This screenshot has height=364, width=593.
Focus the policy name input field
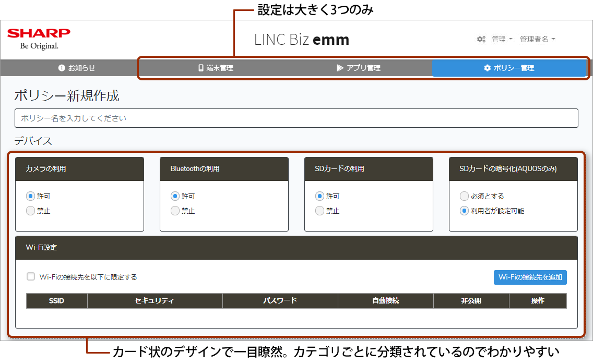[296, 118]
